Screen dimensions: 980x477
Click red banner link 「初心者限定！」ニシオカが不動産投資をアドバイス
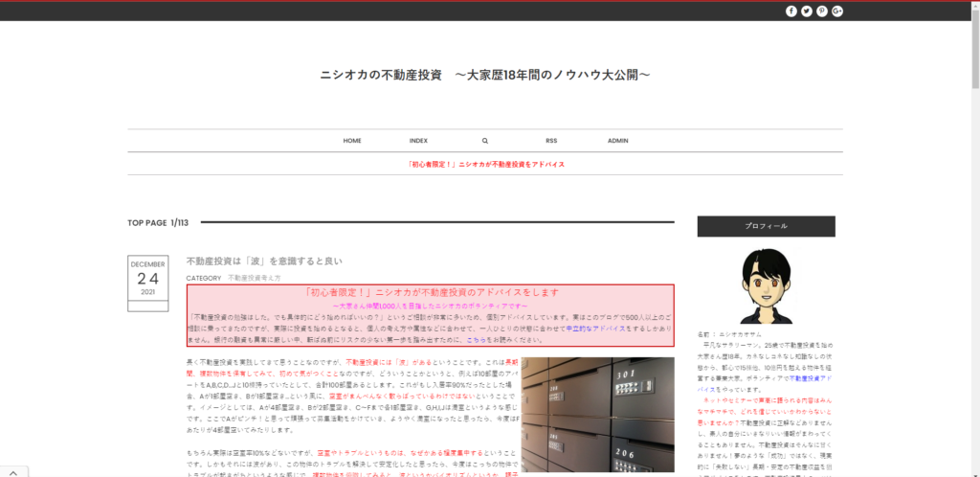[485, 165]
